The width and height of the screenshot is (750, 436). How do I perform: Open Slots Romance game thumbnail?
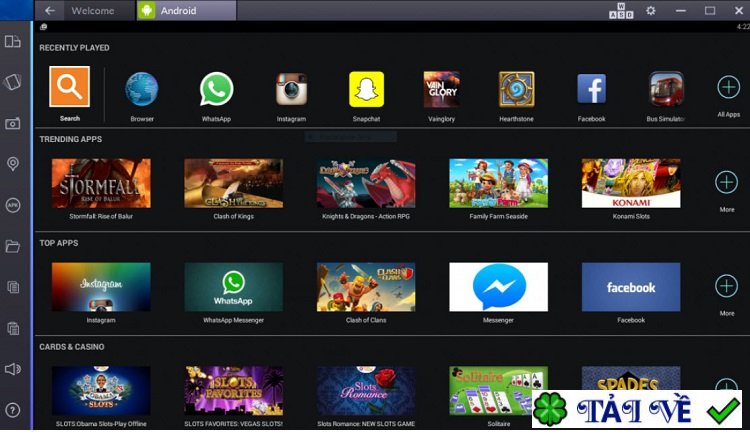pos(366,391)
